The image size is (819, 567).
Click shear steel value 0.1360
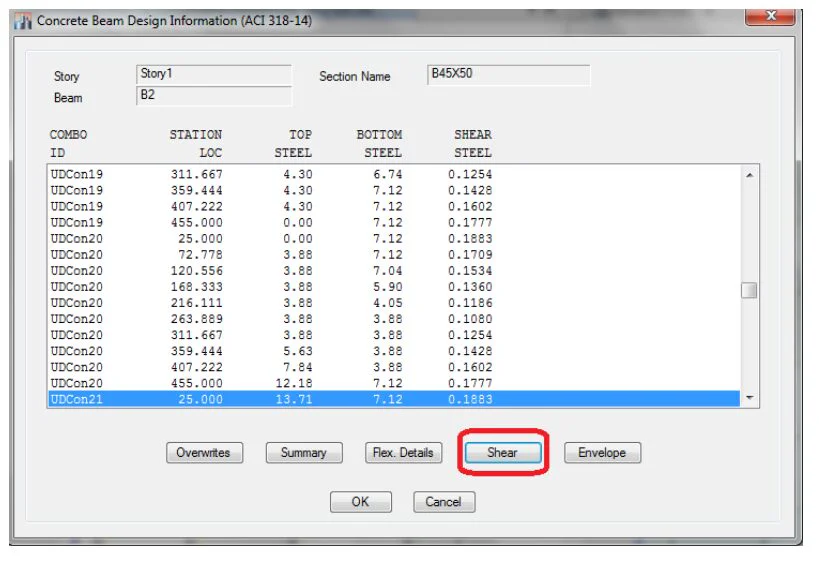coord(470,287)
